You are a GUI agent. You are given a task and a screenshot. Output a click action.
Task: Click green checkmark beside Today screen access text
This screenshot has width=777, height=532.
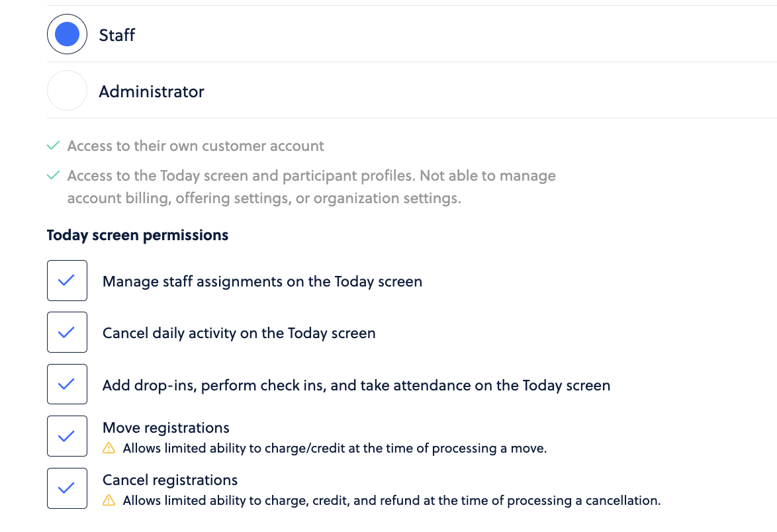point(53,175)
